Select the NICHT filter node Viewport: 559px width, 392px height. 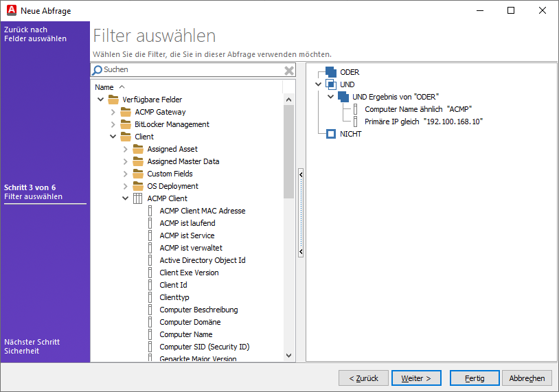[x=350, y=134]
